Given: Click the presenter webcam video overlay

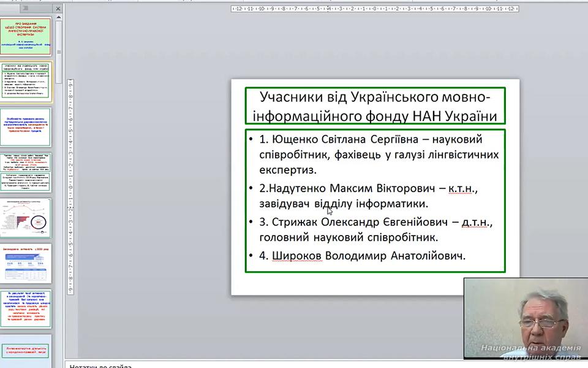Looking at the screenshot, I should point(526,318).
